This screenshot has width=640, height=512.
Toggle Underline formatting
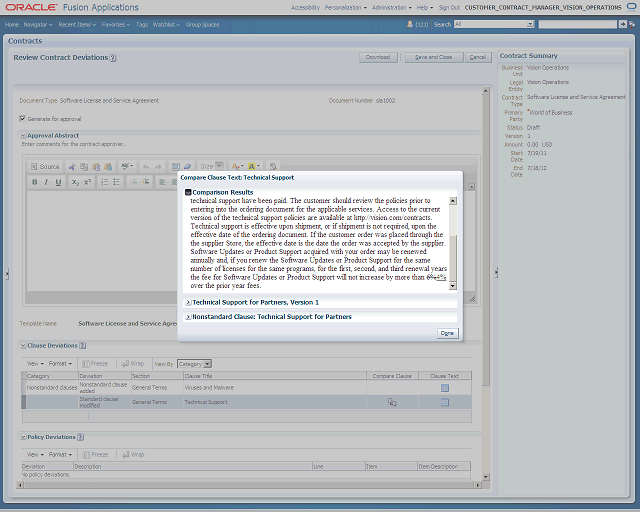click(58, 182)
